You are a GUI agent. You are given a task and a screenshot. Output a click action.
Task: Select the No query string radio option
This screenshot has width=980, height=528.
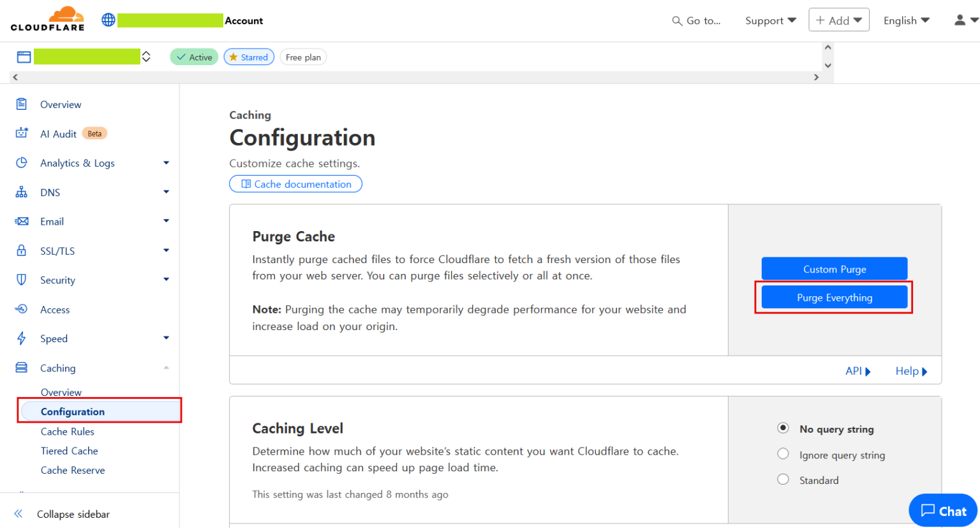[x=783, y=428]
